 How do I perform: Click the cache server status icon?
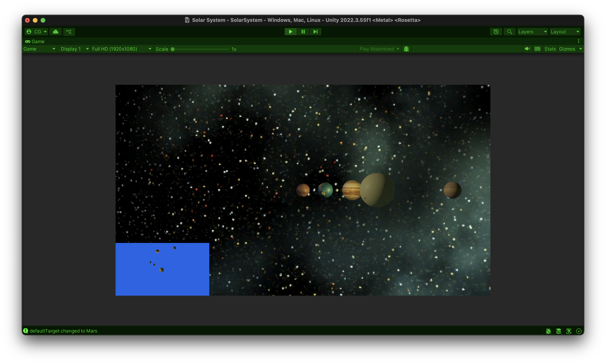(x=559, y=331)
